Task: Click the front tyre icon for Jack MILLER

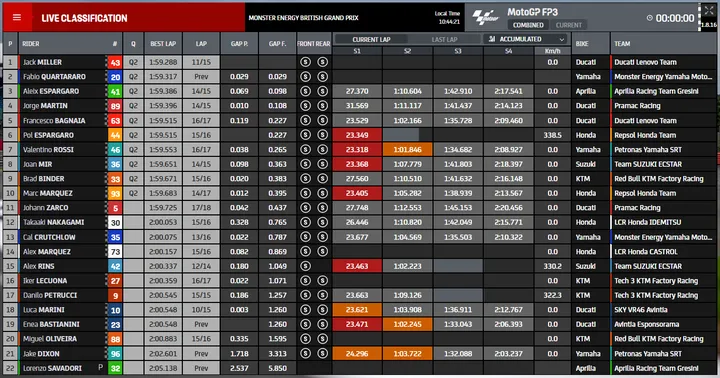Action: pyautogui.click(x=305, y=62)
